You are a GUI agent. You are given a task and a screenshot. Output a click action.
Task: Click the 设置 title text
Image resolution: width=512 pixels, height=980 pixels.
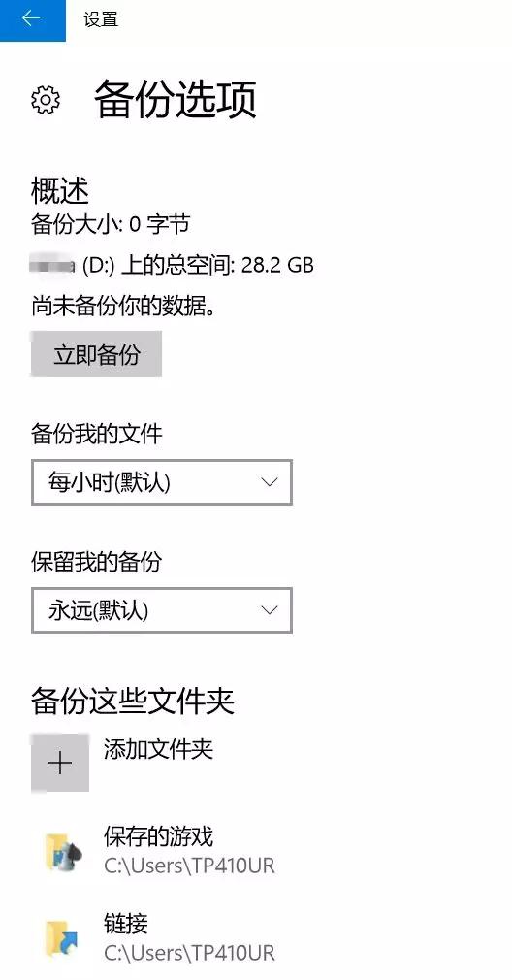pyautogui.click(x=101, y=19)
